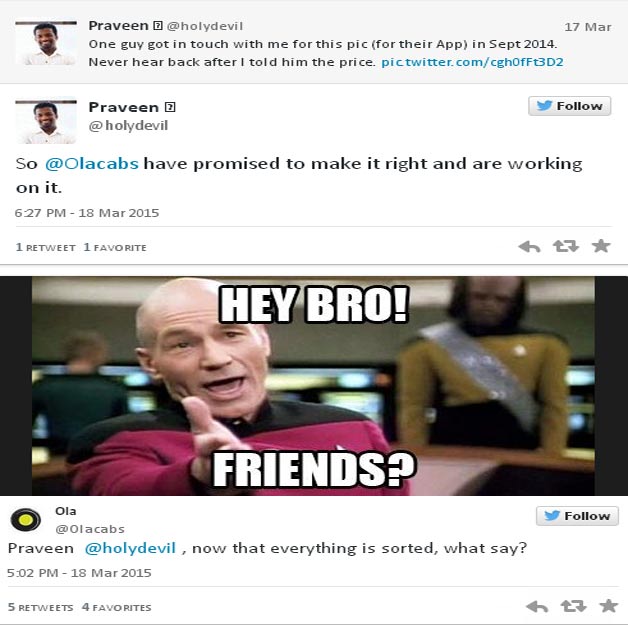Open @holydevil mention in Ola's tweet
628x625 pixels.
coord(130,548)
